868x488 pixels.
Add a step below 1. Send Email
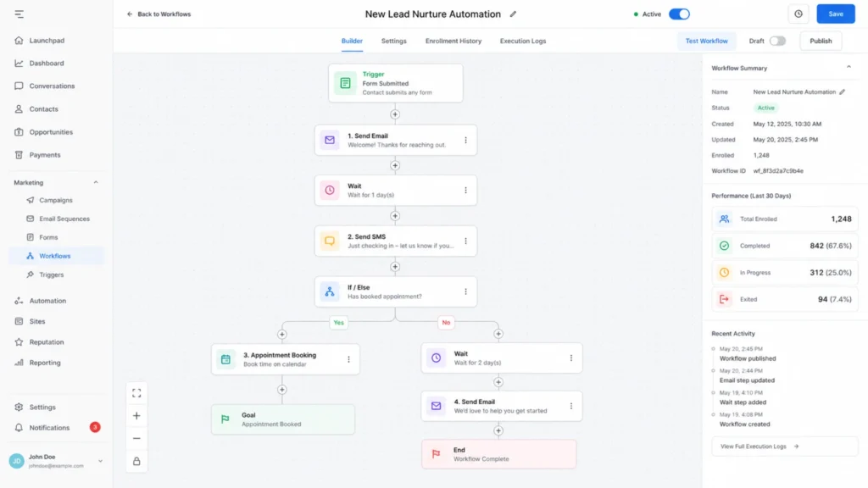[395, 165]
